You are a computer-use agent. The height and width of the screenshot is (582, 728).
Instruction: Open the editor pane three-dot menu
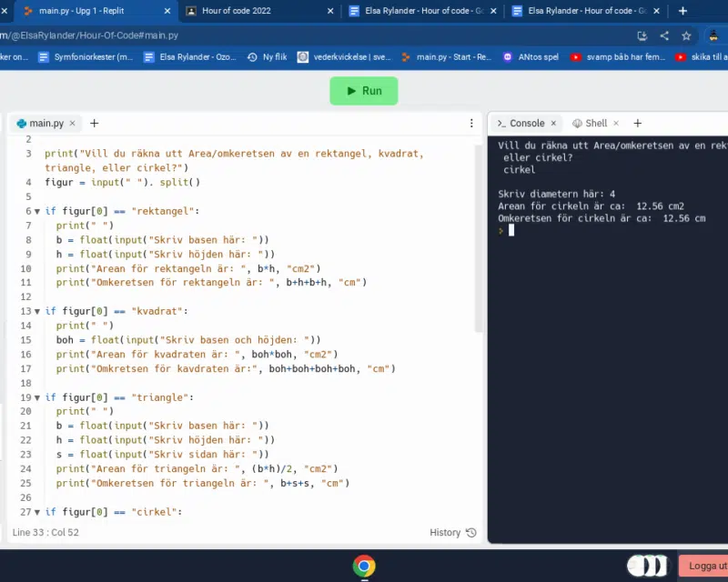tap(471, 123)
